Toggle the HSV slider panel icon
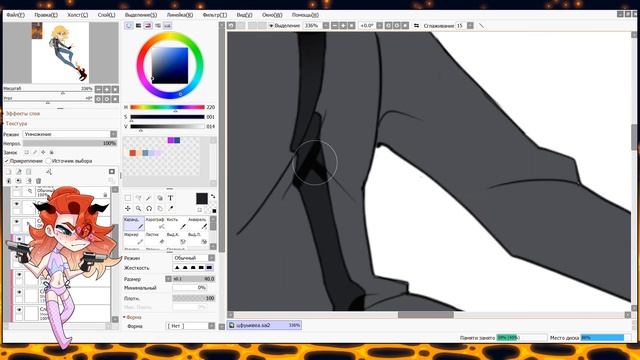Viewport: 640px width, 360px height. tap(148, 26)
